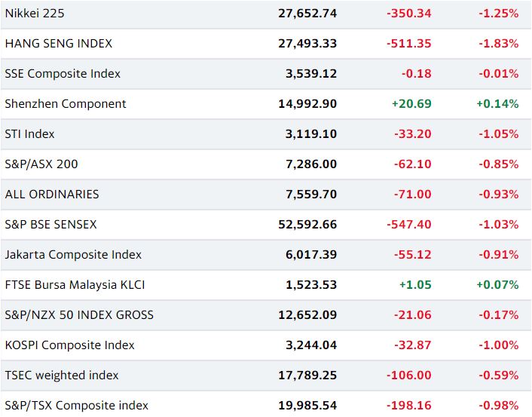Click KOSPI percent change -1.00%
The image size is (532, 417).
point(498,345)
